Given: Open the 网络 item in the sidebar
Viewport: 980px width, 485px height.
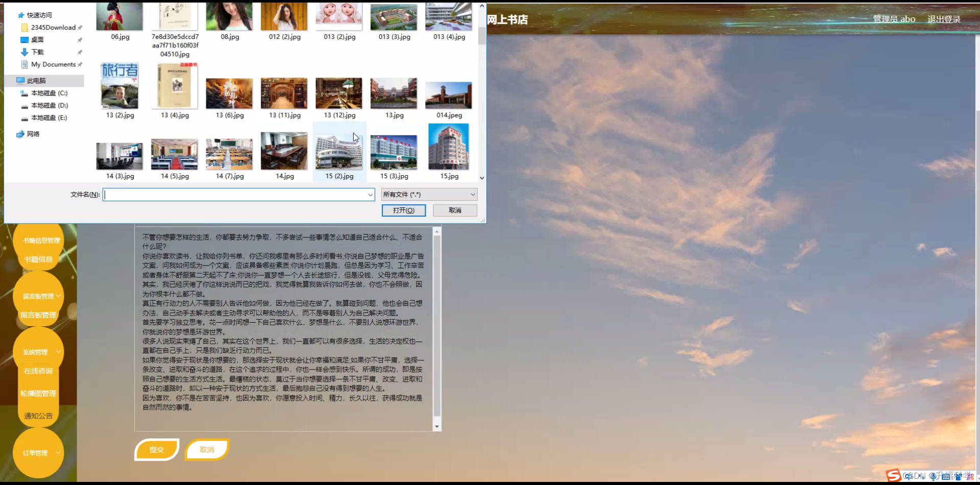Looking at the screenshot, I should (x=34, y=134).
